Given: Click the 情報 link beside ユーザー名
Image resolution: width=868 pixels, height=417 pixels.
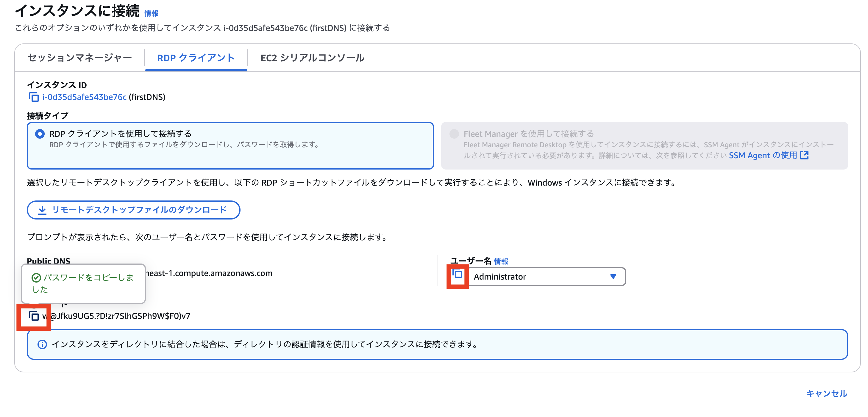Looking at the screenshot, I should point(501,261).
